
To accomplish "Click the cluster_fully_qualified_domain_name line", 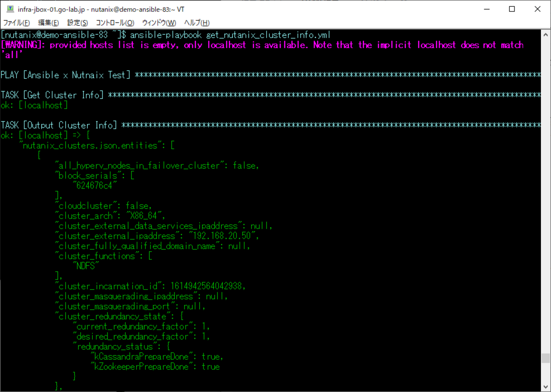I will (x=153, y=246).
